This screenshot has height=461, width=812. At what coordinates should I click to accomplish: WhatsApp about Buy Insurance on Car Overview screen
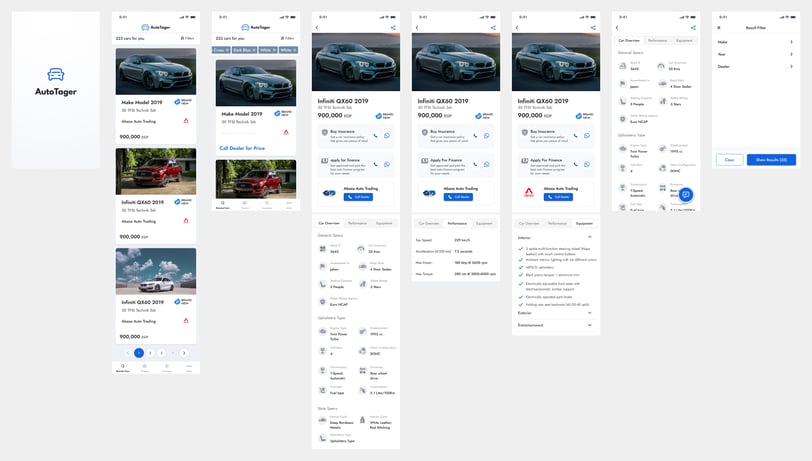coord(387,136)
